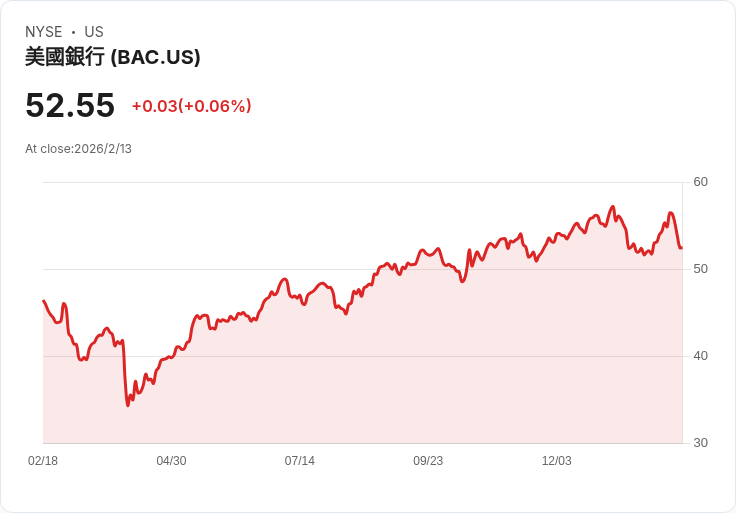Select the 09/23 date marker
The width and height of the screenshot is (736, 513).
click(428, 461)
